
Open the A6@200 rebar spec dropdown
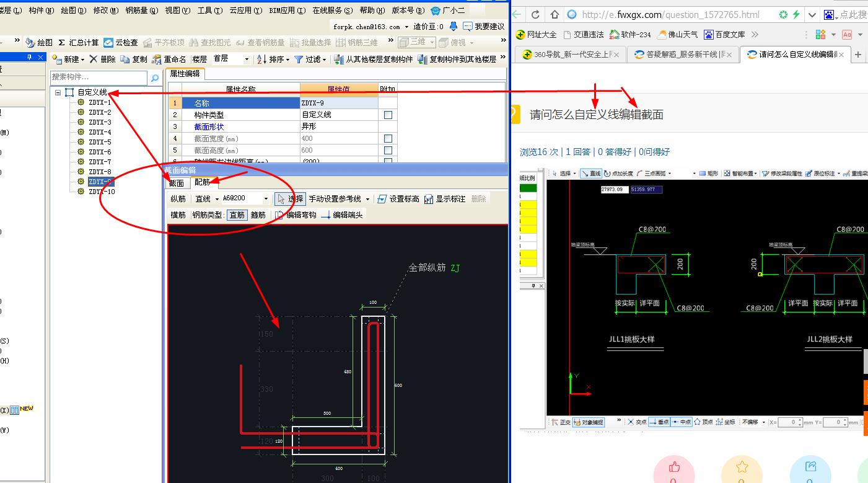coord(266,199)
